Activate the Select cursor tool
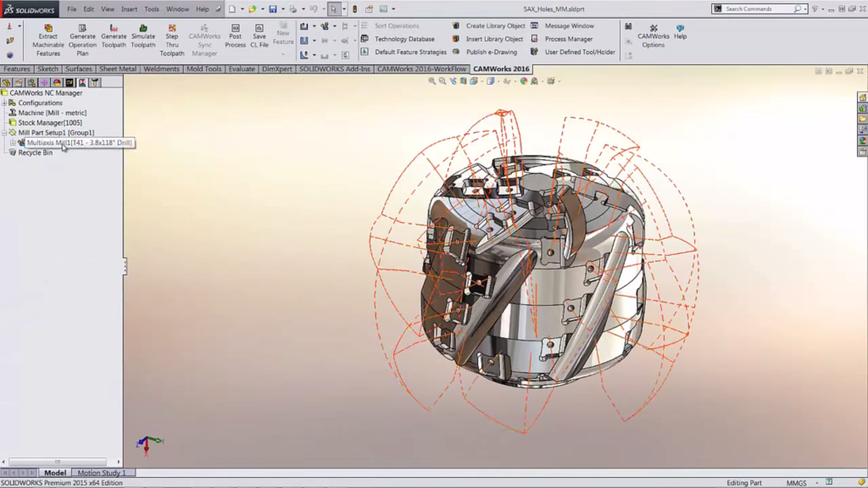868x488 pixels. [333, 8]
